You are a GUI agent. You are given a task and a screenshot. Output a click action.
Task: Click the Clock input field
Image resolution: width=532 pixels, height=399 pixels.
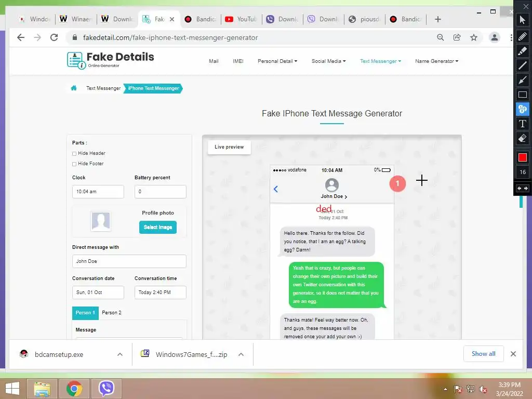coord(98,192)
